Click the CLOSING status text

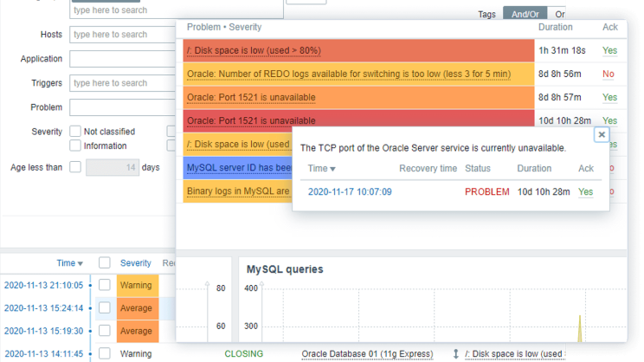[243, 354]
